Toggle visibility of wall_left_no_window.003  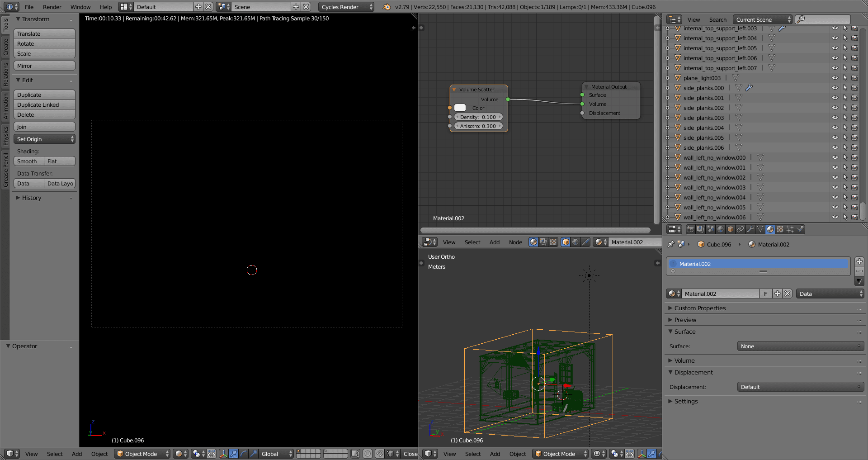point(835,187)
